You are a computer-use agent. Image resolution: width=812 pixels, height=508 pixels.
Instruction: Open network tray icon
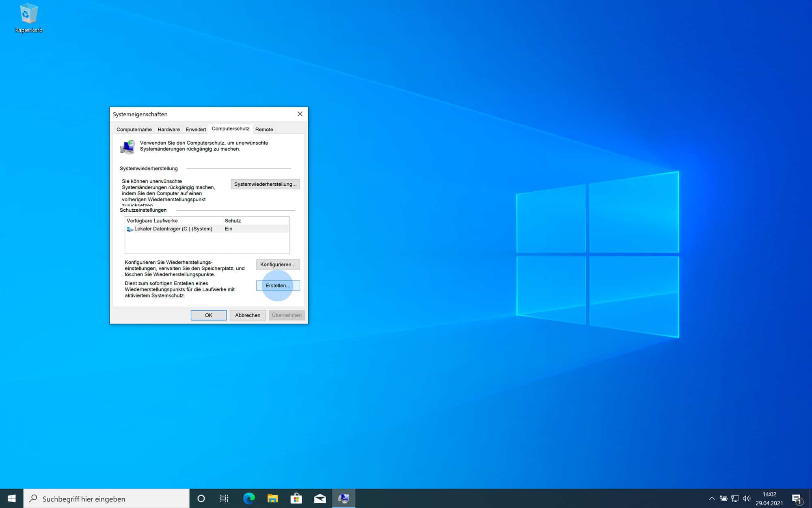[735, 498]
